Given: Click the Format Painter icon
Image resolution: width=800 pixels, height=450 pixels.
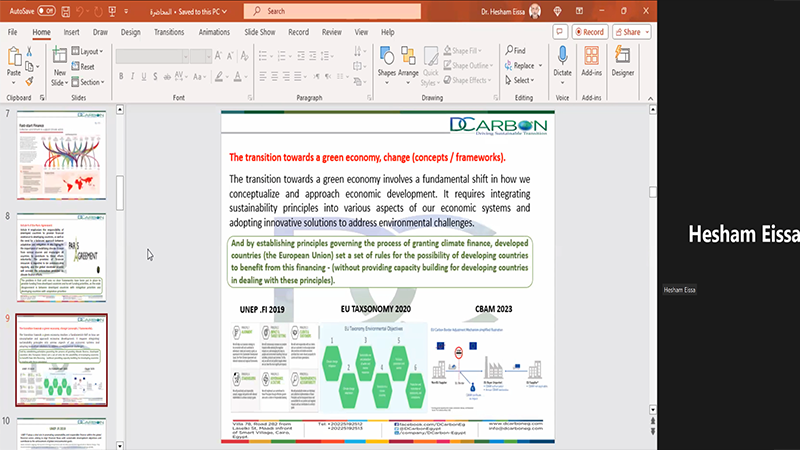Looking at the screenshot, I should coord(29,81).
